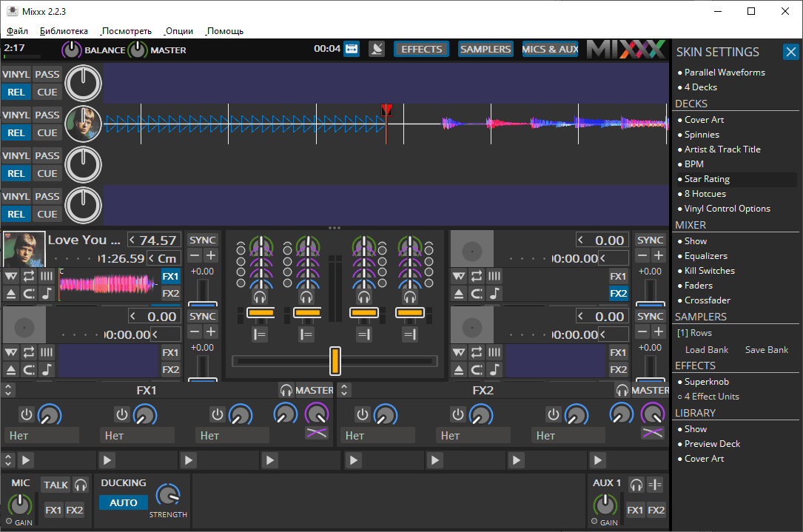Click the orientation icon in AUX 1 section
Image resolution: width=803 pixels, height=532 pixels.
click(655, 485)
